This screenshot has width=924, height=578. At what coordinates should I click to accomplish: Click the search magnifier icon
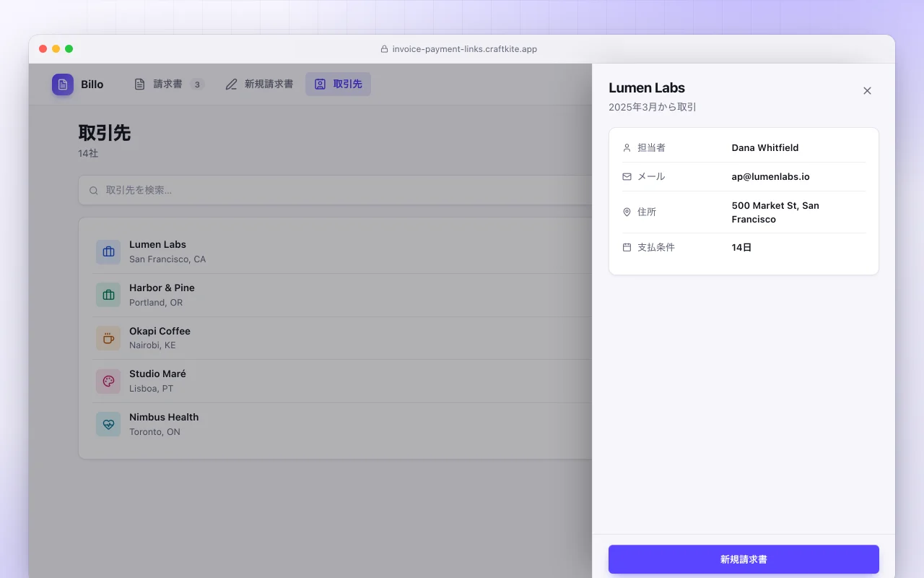click(94, 191)
